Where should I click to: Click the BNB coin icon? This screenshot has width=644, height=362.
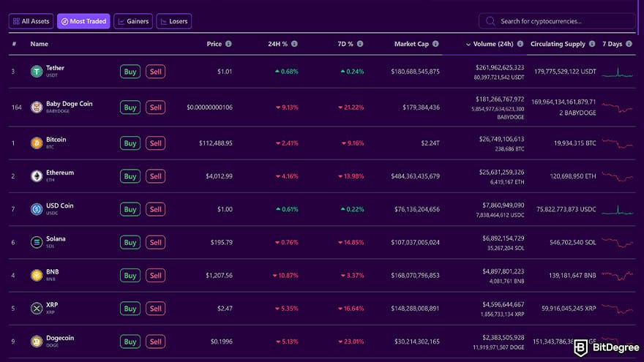[37, 276]
